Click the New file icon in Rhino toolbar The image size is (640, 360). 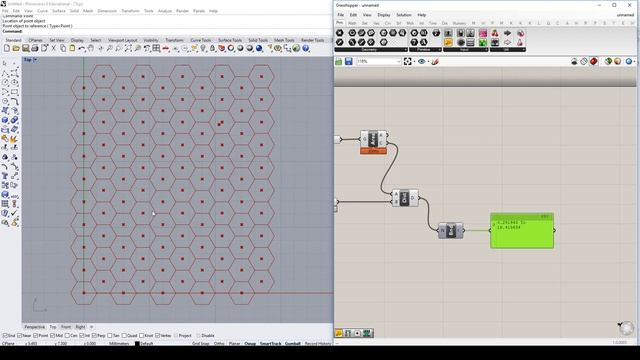click(x=7, y=49)
